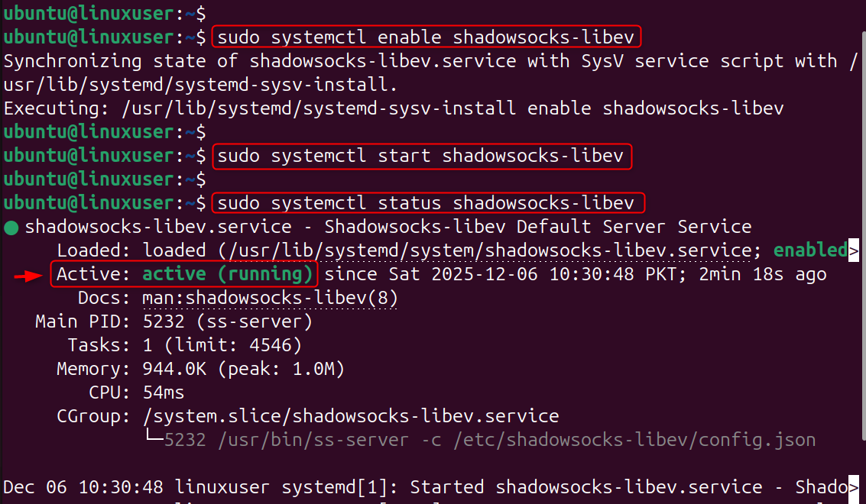The width and height of the screenshot is (866, 504).
Task: Click the /system.slice/shadowsocks-libev.service CGroup path
Action: pos(351,416)
